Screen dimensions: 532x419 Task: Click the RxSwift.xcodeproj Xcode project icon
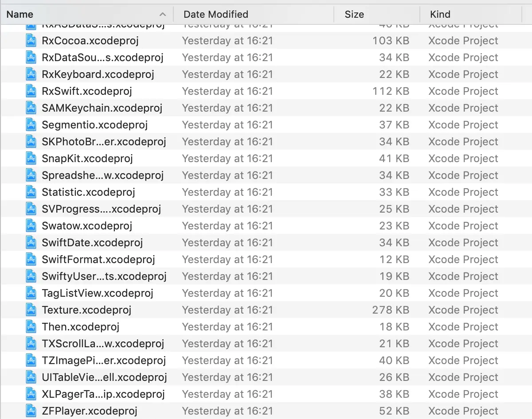[x=31, y=91]
